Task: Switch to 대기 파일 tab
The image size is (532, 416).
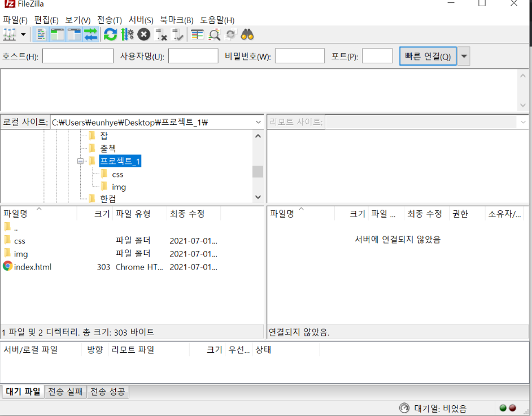Action: tap(23, 392)
